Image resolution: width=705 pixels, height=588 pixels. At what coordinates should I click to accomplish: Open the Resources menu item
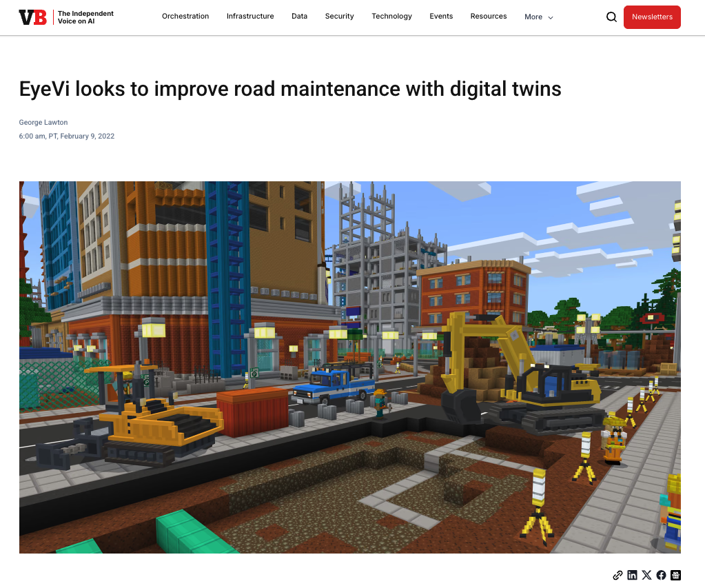click(x=489, y=16)
